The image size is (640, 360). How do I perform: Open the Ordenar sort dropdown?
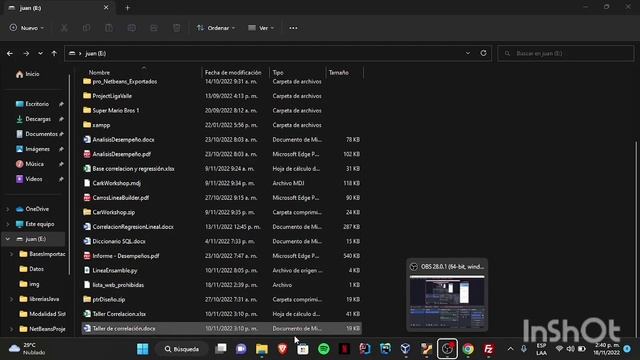[x=216, y=28]
